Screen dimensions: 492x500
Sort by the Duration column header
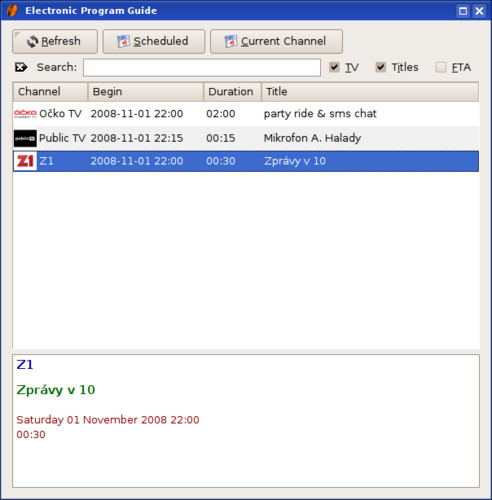(232, 92)
